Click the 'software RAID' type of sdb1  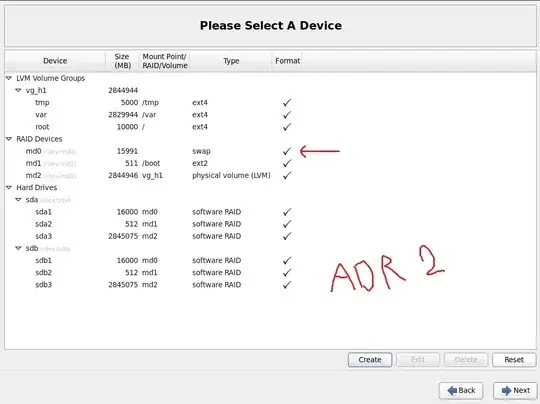coord(216,260)
